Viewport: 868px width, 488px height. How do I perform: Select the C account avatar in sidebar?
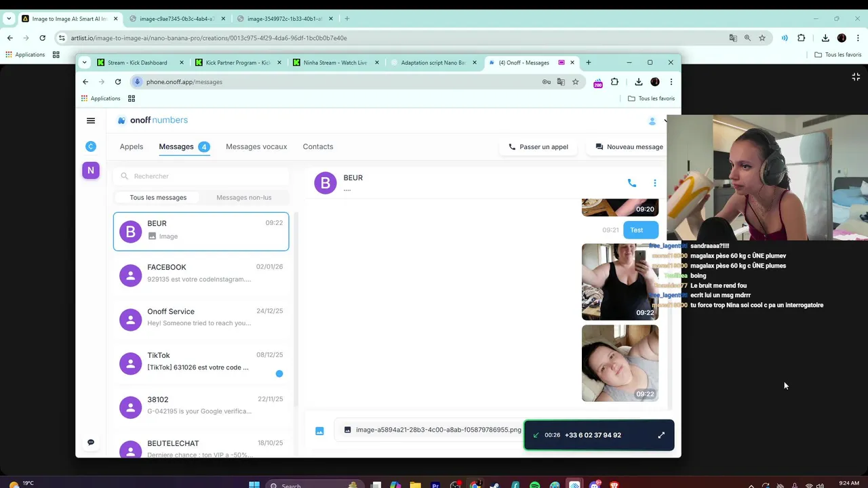(91, 146)
